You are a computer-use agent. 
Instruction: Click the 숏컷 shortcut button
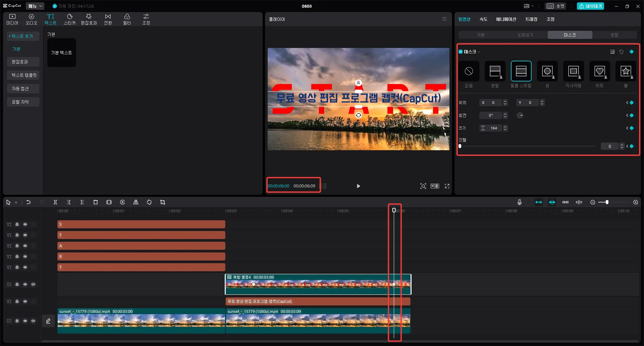556,6
